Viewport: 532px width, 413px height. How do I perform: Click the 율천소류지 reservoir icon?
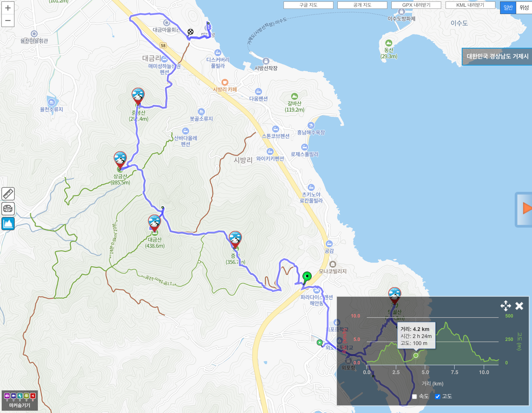[52, 102]
